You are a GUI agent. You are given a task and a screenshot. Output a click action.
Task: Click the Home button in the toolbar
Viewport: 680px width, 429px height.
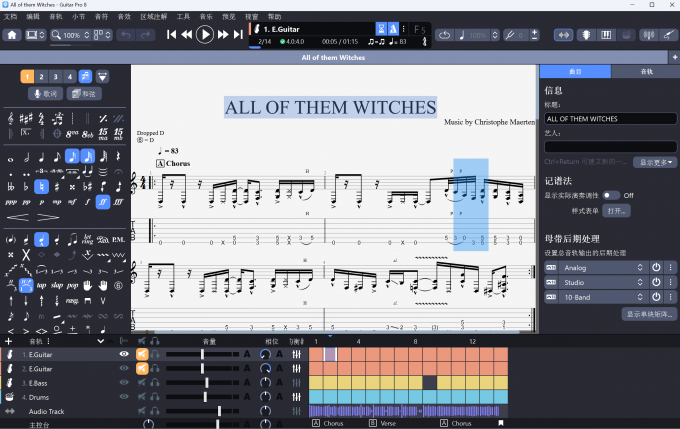click(x=12, y=35)
